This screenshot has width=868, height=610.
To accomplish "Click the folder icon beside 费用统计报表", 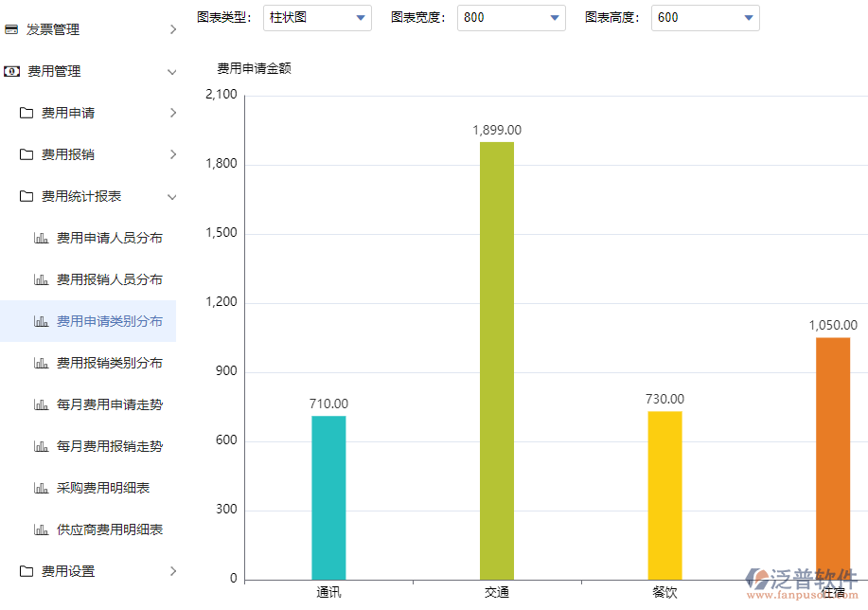I will (27, 196).
